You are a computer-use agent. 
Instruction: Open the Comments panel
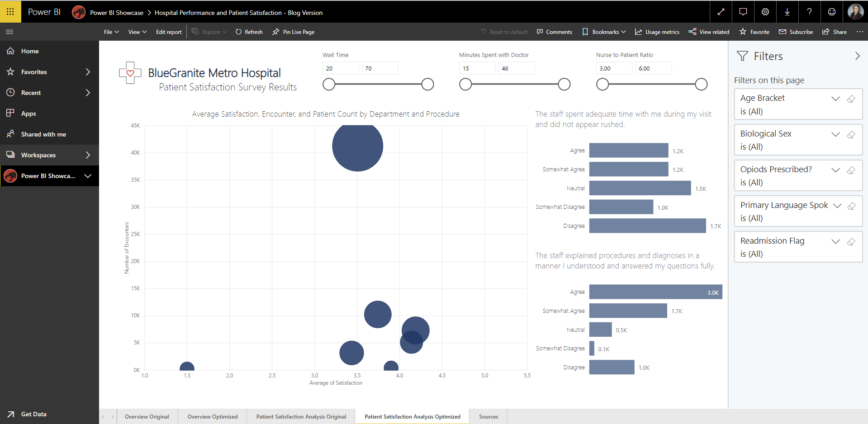(555, 32)
